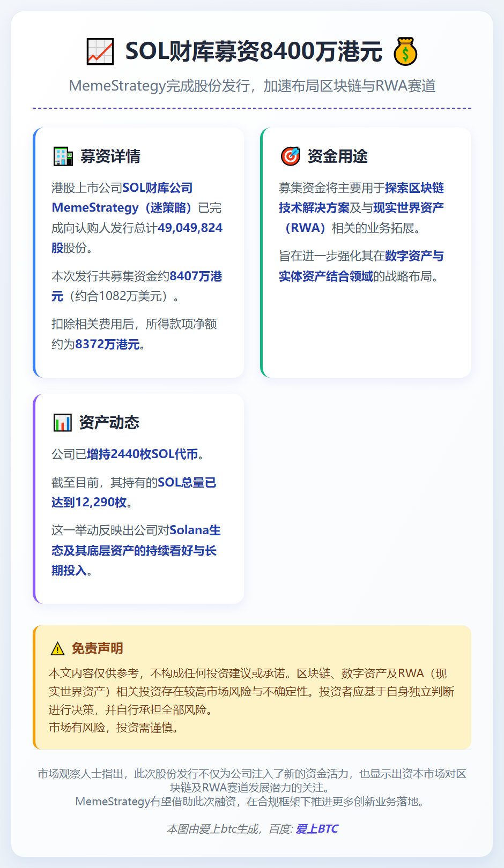This screenshot has width=504, height=868.
Task: Click the bold text 探索区块链
Action: click(414, 188)
